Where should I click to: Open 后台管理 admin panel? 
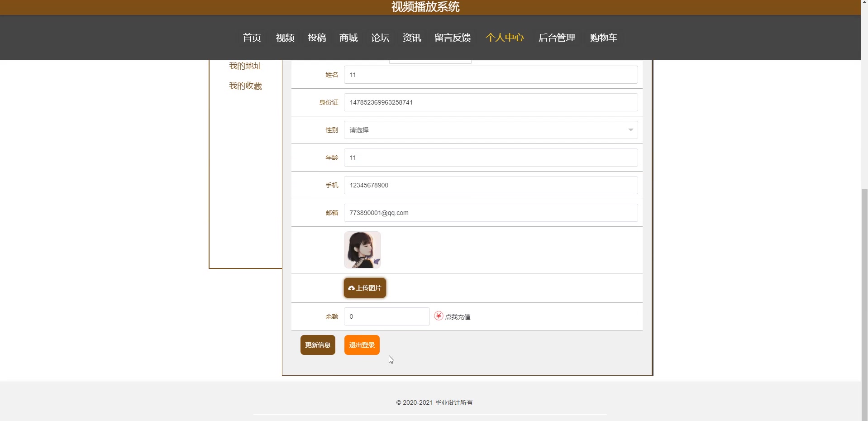(556, 38)
